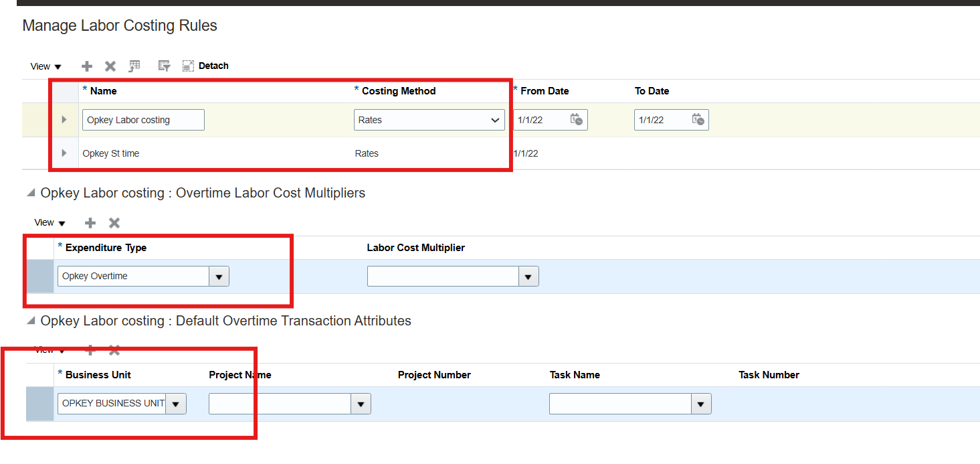Expand the Opkey St time row

pyautogui.click(x=64, y=153)
